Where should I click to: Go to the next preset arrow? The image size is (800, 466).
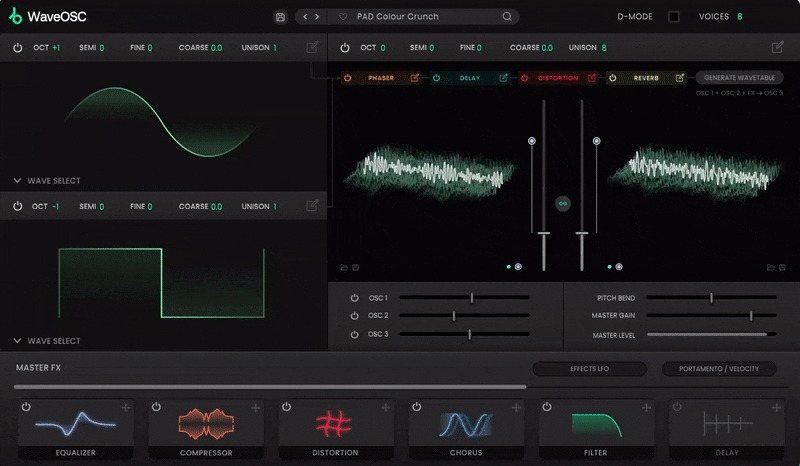317,17
